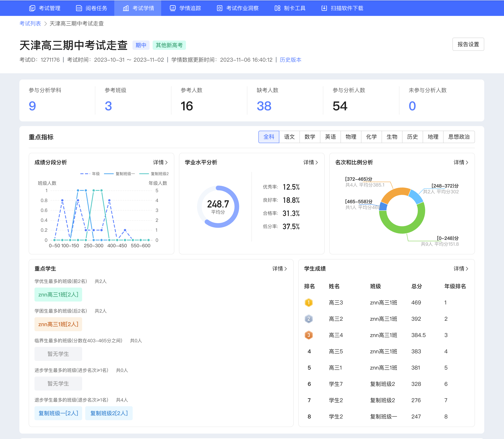
Task: Expand 详情 for 成绩分段分析
Action: coord(161,162)
